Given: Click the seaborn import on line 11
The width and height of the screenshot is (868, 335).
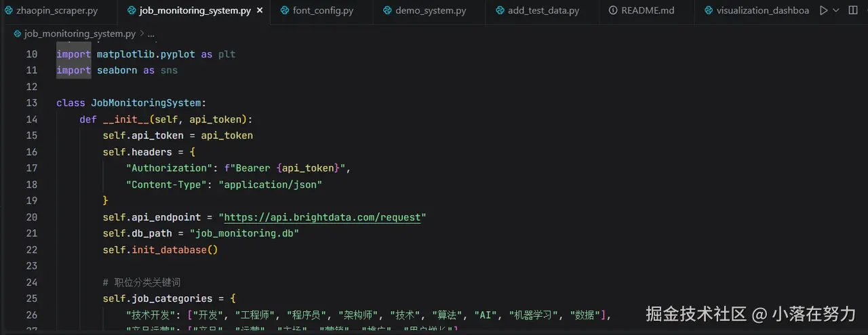Looking at the screenshot, I should coord(117,71).
